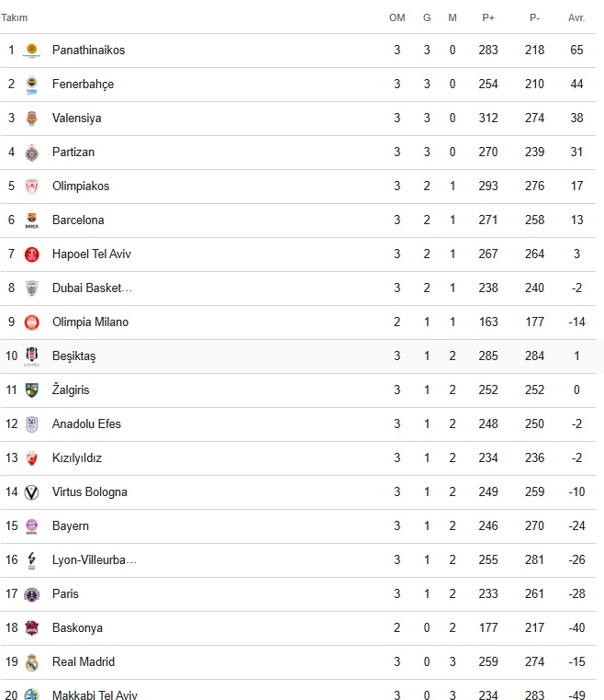
Task: Select the Bayern club logo
Action: 32,526
